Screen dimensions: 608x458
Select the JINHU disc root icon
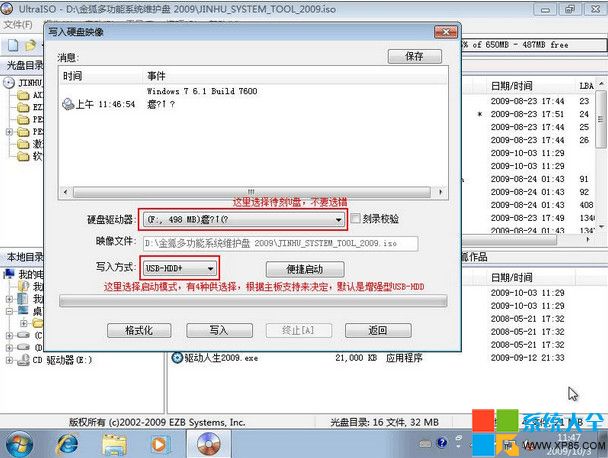pyautogui.click(x=9, y=83)
